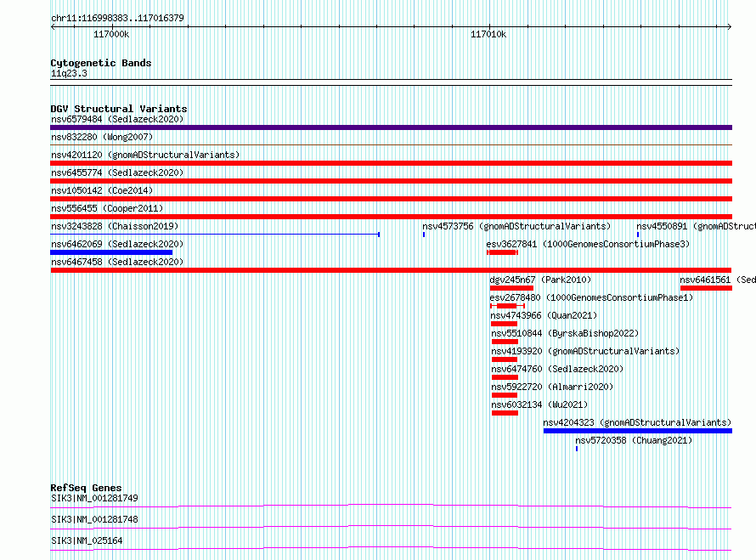
Task: Click the 11q23.3 cytoband label
Action: (x=69, y=73)
